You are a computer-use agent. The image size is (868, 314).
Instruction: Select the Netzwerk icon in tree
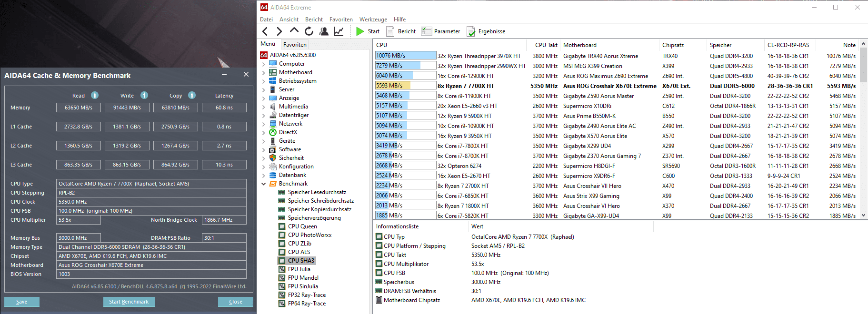[x=273, y=124]
